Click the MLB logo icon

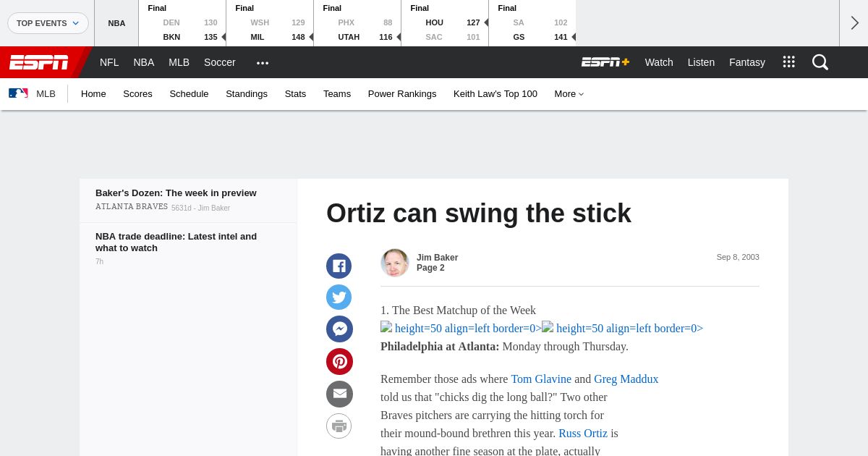tap(18, 93)
